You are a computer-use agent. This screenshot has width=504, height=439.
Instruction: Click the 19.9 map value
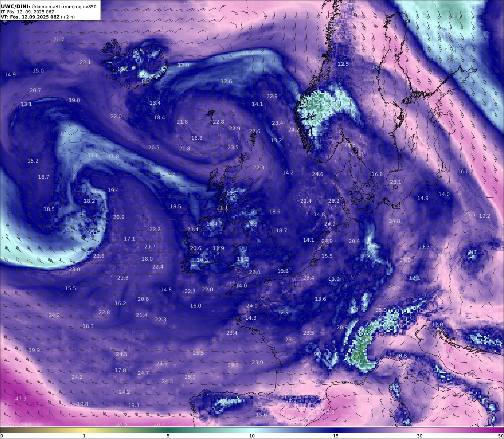point(34,350)
